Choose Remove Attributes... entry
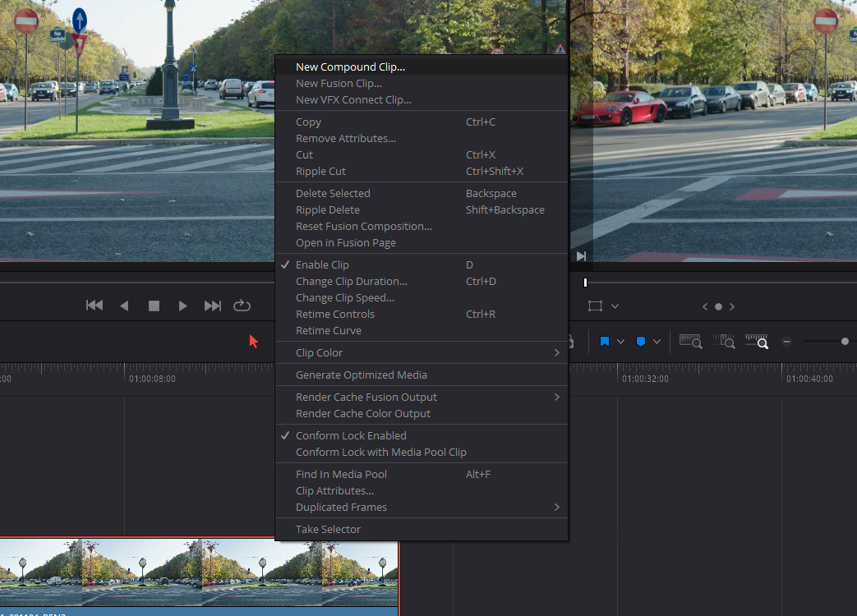 422,138
